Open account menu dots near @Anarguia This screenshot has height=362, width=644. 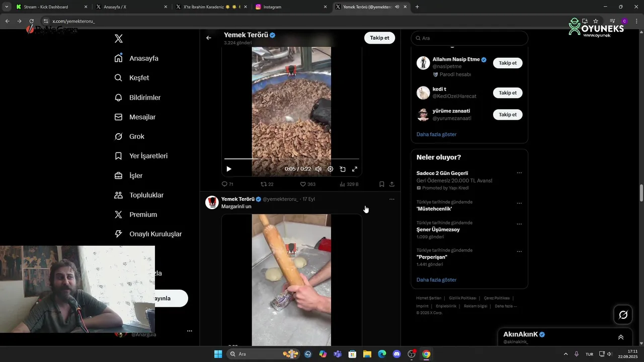click(x=190, y=331)
